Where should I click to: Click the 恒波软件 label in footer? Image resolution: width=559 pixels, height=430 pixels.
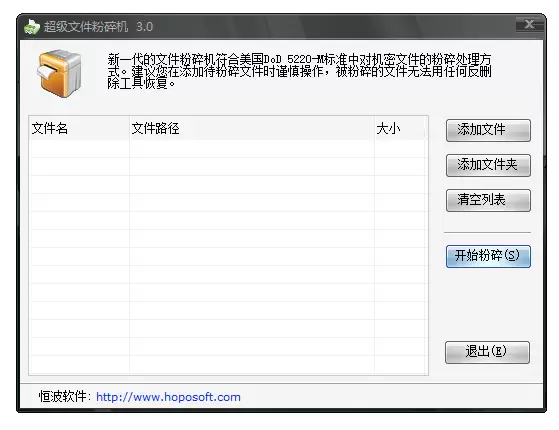point(62,396)
